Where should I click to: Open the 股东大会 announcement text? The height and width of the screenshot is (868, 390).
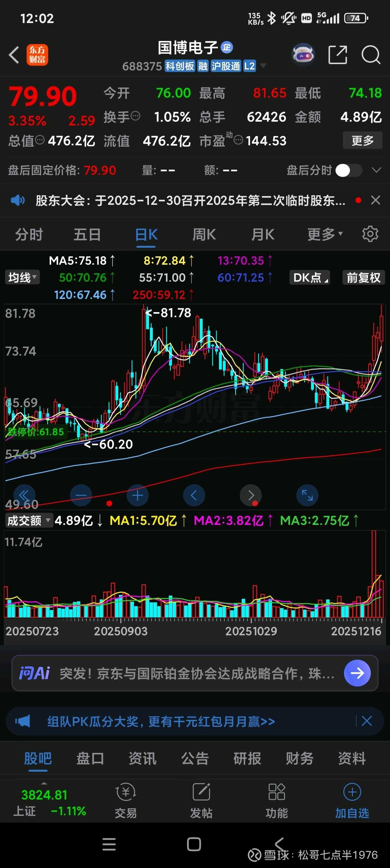pos(191,200)
